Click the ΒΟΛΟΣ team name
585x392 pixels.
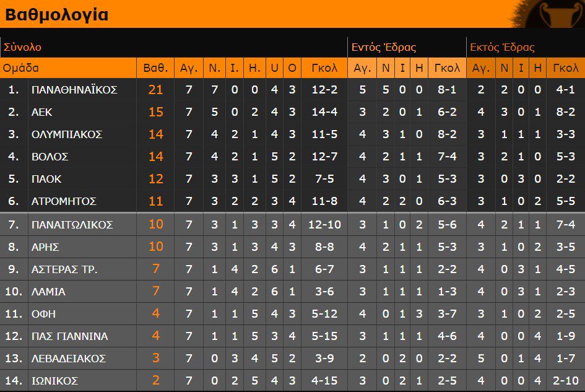[x=50, y=157]
